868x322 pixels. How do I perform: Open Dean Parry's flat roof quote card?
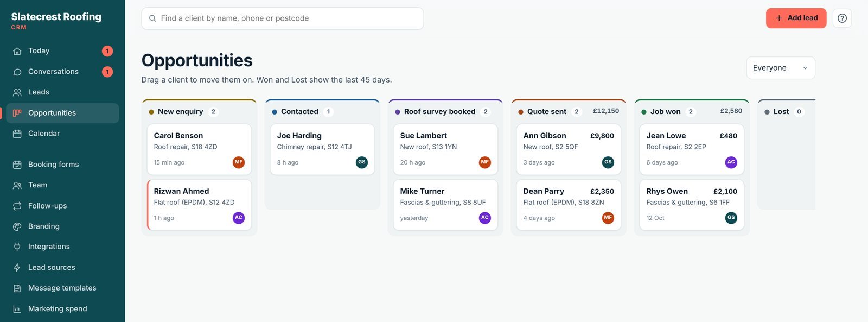[569, 205]
